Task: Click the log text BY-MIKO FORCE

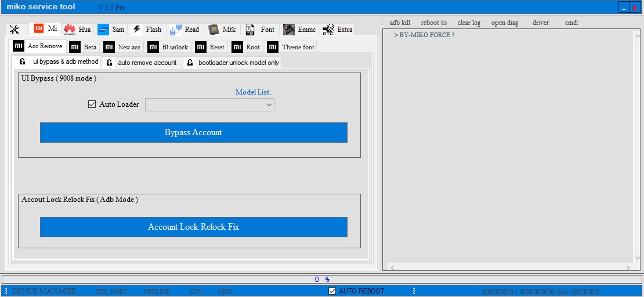Action: coord(424,35)
